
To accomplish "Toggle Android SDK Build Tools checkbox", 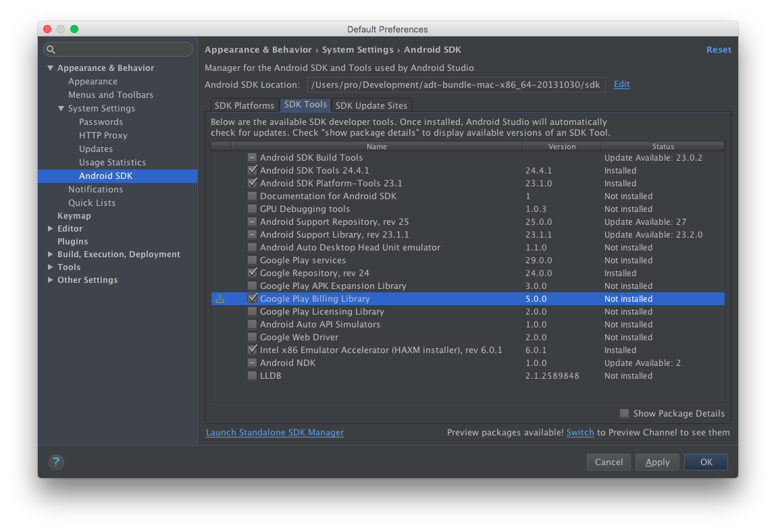I will 253,157.
